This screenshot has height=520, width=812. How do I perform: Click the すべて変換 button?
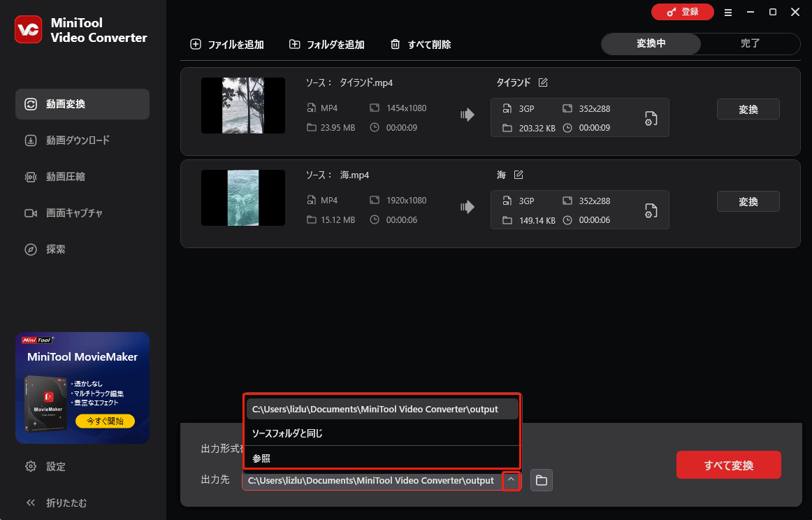729,465
